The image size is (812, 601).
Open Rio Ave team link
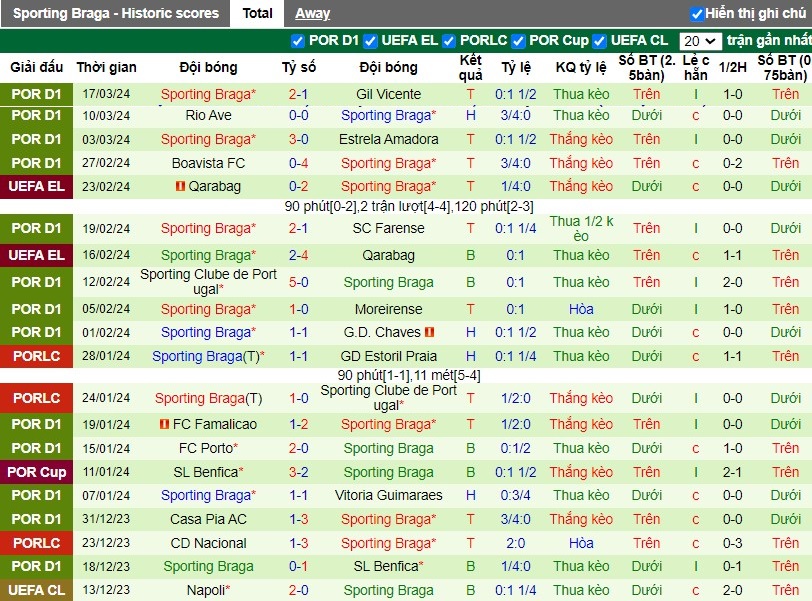[x=208, y=115]
